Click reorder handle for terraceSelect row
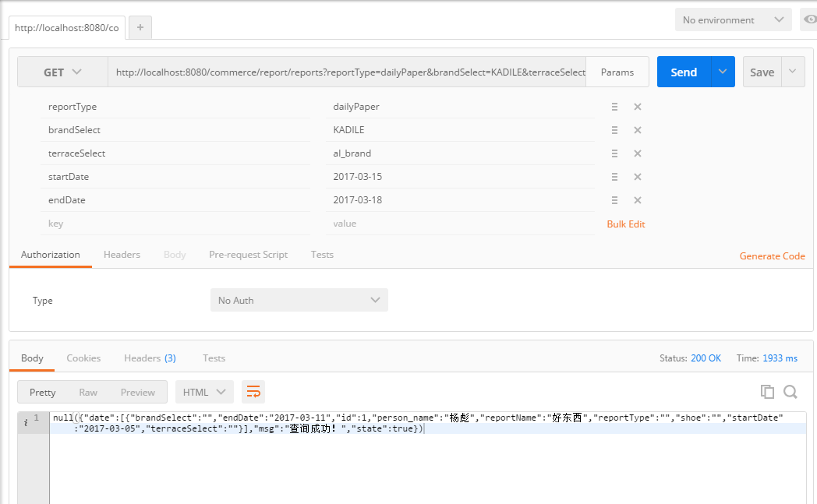The width and height of the screenshot is (817, 504). point(615,153)
